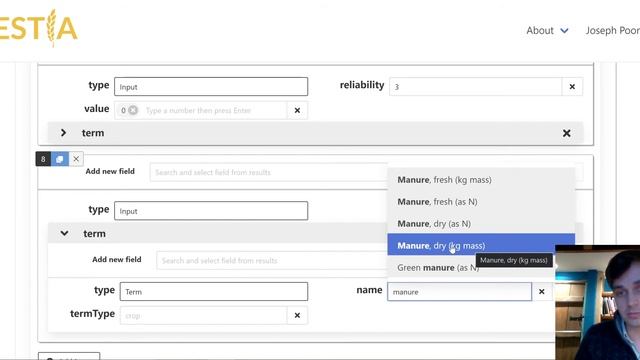The image size is (640, 360).
Task: Click the type Term field
Action: (x=214, y=291)
